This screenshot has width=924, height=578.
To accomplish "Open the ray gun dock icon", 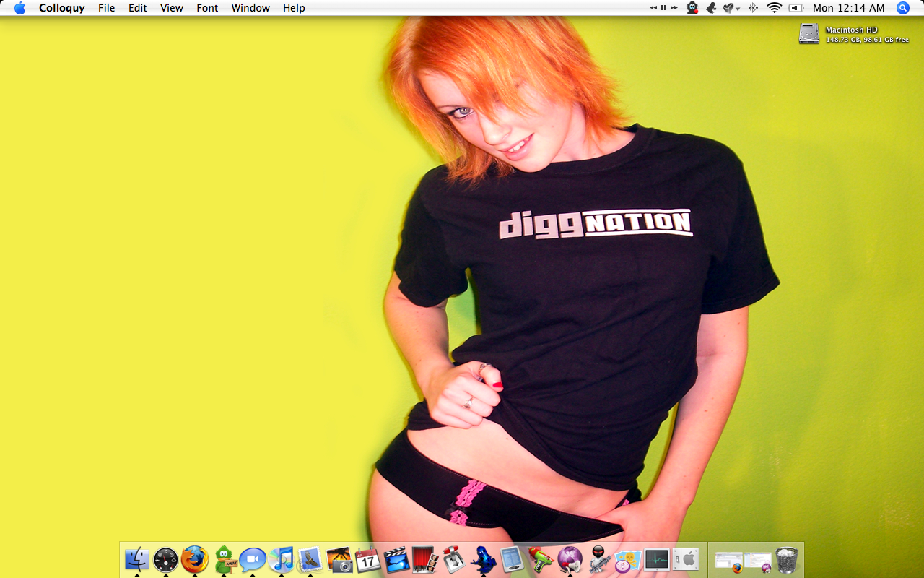I will coord(541,560).
